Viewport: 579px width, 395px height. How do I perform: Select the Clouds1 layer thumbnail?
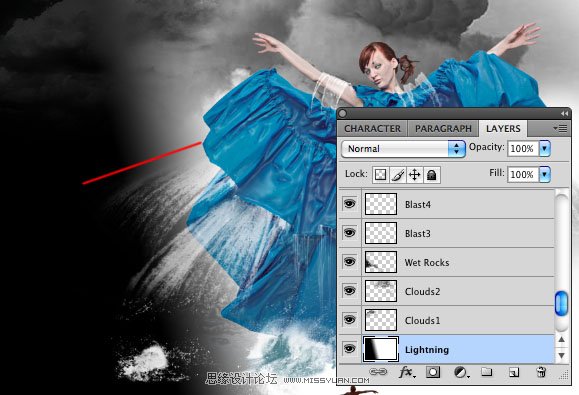pyautogui.click(x=381, y=320)
